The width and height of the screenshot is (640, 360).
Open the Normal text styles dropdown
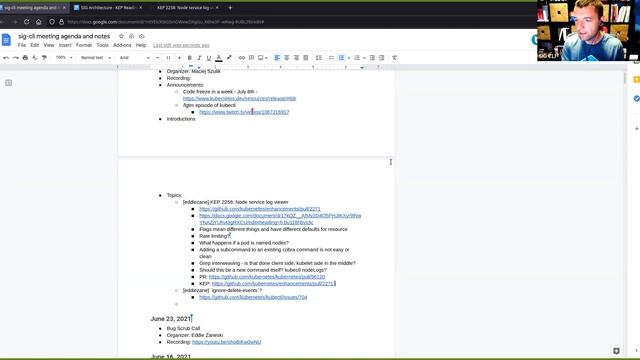[96, 58]
